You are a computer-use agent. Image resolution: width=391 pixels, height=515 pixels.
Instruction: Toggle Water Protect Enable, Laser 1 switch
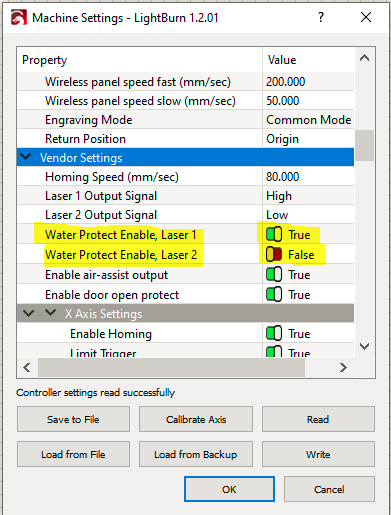274,234
